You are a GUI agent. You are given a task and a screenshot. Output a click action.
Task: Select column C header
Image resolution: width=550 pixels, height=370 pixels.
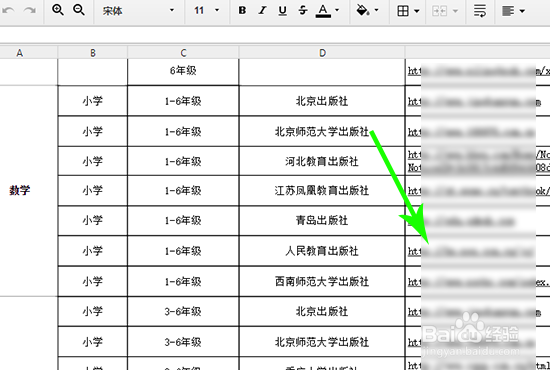183,53
